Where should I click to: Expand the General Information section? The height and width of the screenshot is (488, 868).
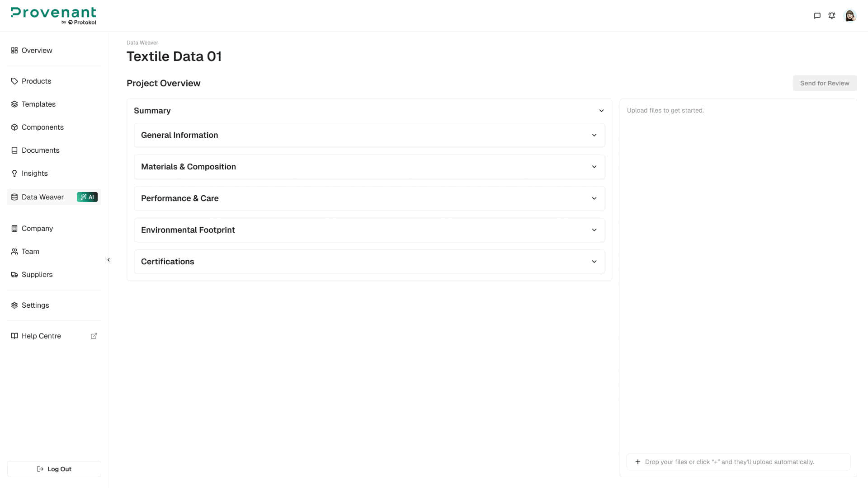[369, 135]
